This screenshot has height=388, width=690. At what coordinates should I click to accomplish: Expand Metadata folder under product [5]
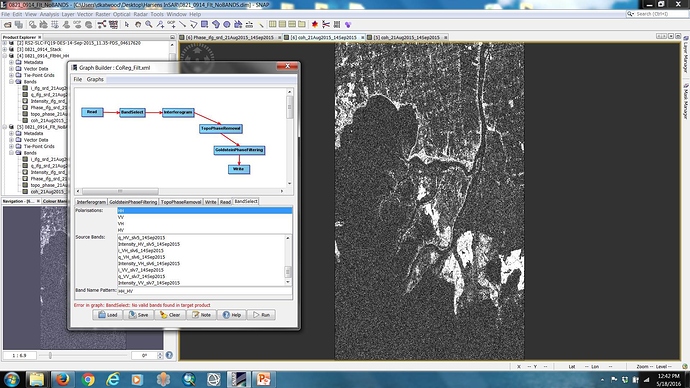coord(11,133)
